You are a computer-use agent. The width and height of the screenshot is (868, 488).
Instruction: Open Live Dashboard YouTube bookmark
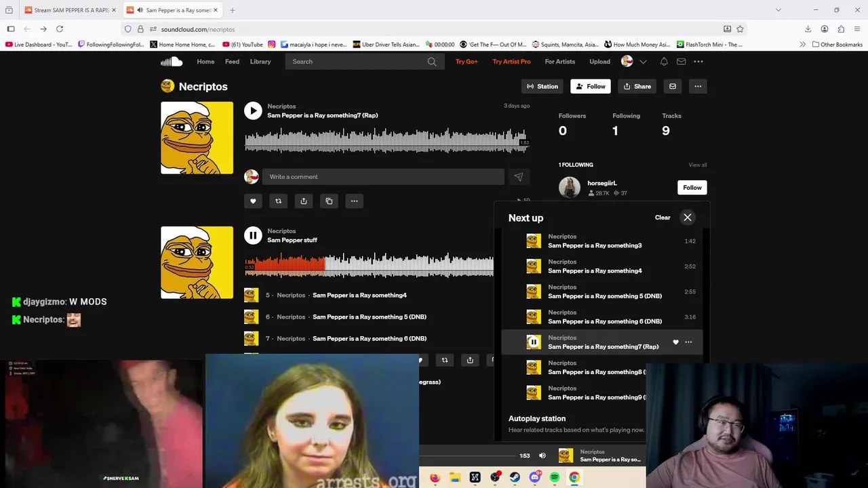click(39, 45)
